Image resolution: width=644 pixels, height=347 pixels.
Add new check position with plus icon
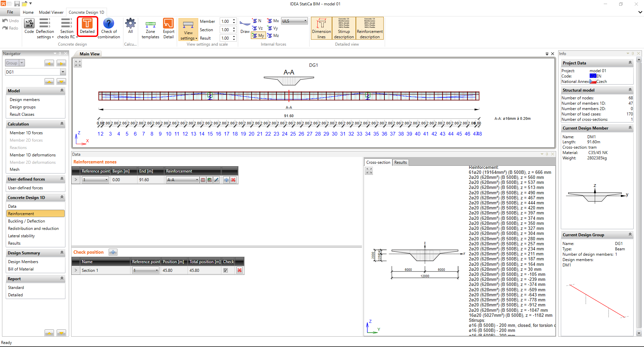113,252
